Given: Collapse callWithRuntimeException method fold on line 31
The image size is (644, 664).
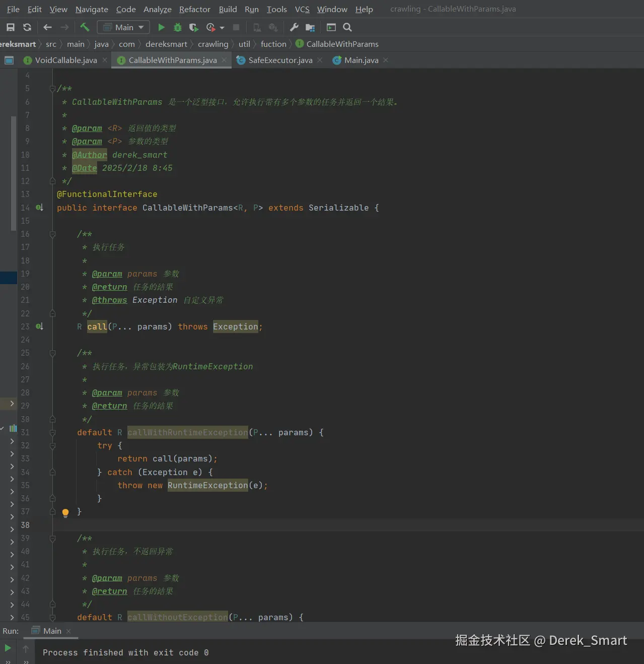Looking at the screenshot, I should (x=52, y=433).
